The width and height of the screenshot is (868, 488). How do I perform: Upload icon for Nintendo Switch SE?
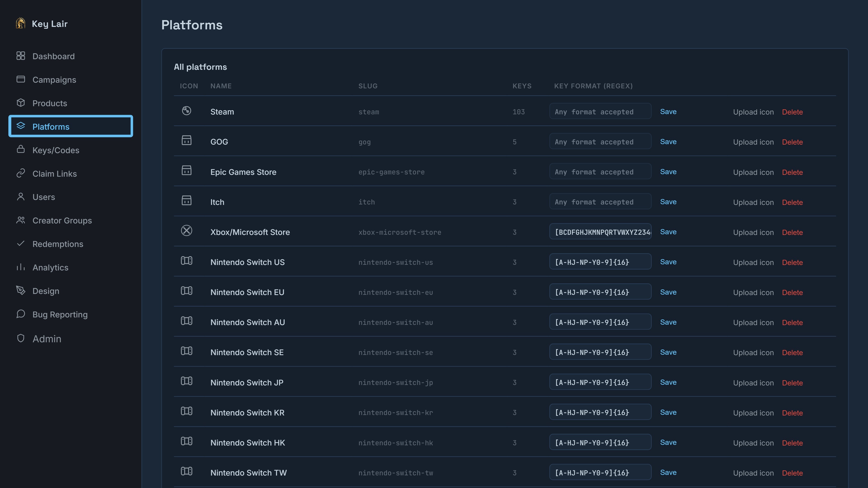pos(753,353)
